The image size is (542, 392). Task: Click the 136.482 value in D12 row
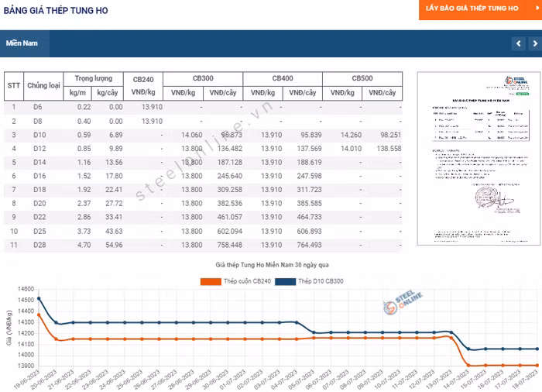[230, 149]
